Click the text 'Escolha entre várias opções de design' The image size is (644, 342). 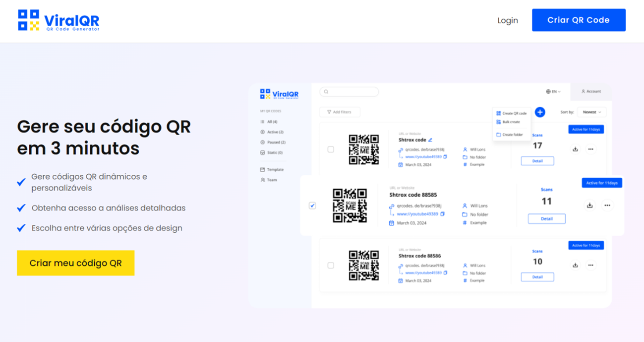coord(107,228)
